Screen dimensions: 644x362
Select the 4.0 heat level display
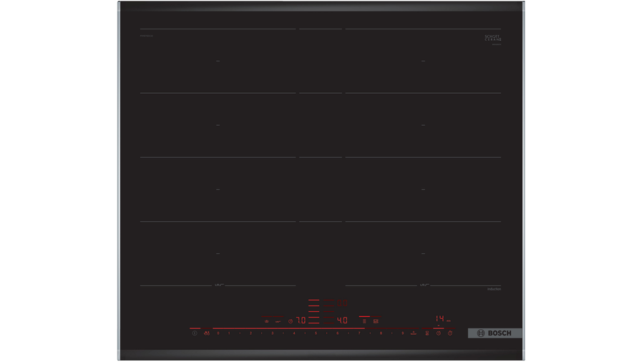[342, 321]
